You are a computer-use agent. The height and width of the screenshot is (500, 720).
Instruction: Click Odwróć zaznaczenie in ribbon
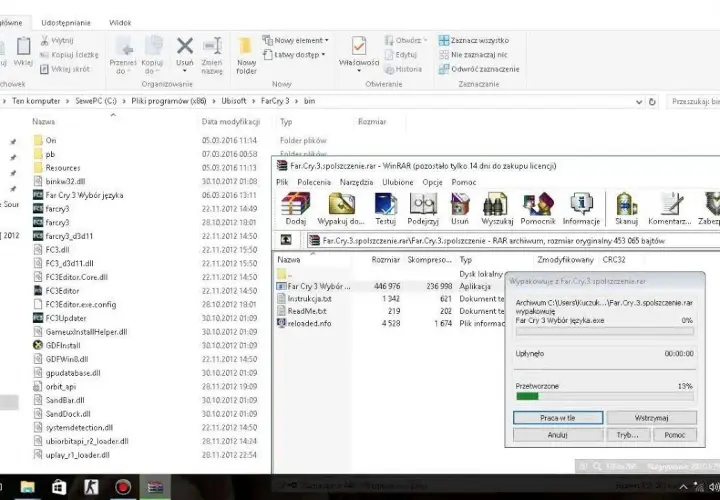tap(479, 69)
